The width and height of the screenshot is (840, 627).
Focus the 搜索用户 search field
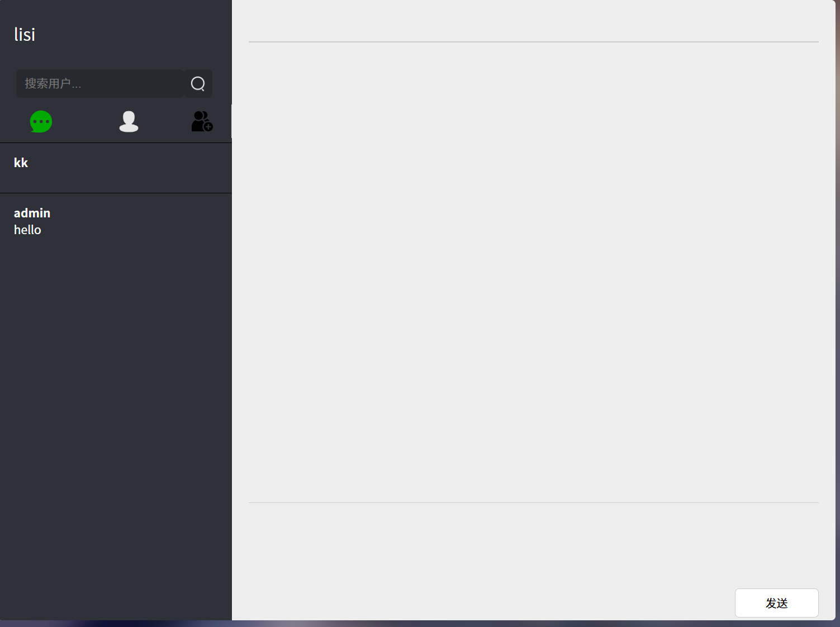pyautogui.click(x=100, y=83)
